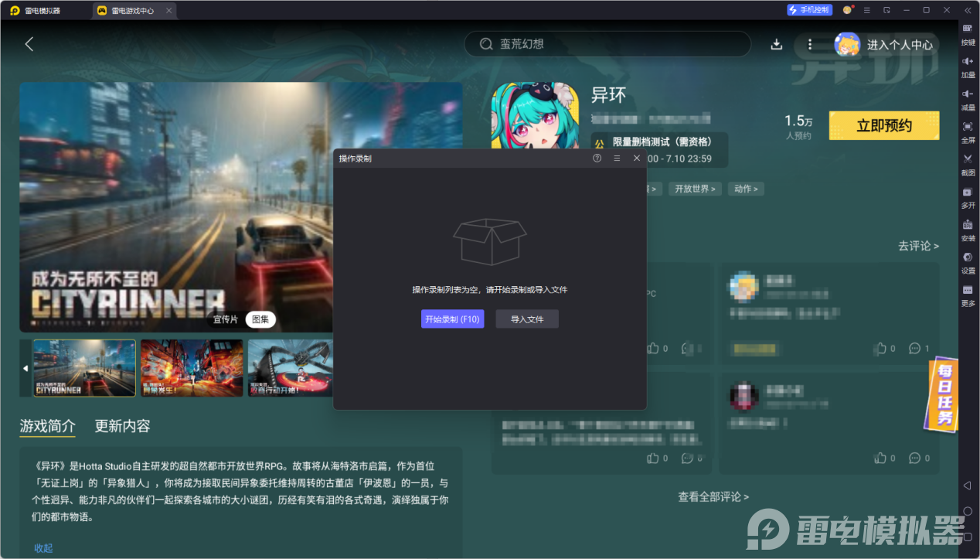Click the large CITYRUNNER banner image
The height and width of the screenshot is (559, 980).
[x=176, y=207]
